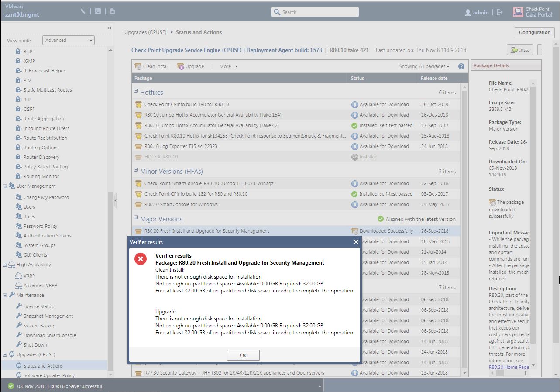
Task: Click the VRRP cloud icon
Action: (19, 275)
